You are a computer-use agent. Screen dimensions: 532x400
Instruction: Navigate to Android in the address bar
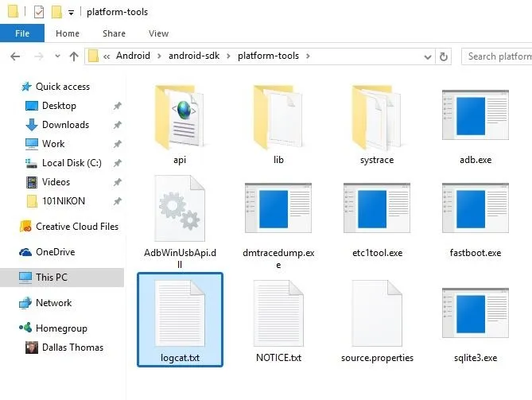point(133,56)
